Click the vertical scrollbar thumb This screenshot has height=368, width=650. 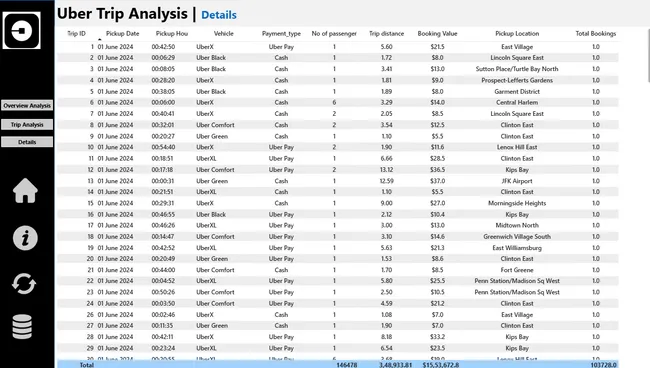[648, 55]
